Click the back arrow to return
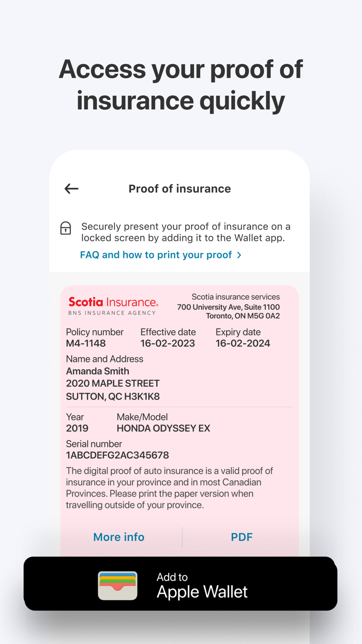362x644 pixels. pyautogui.click(x=71, y=188)
